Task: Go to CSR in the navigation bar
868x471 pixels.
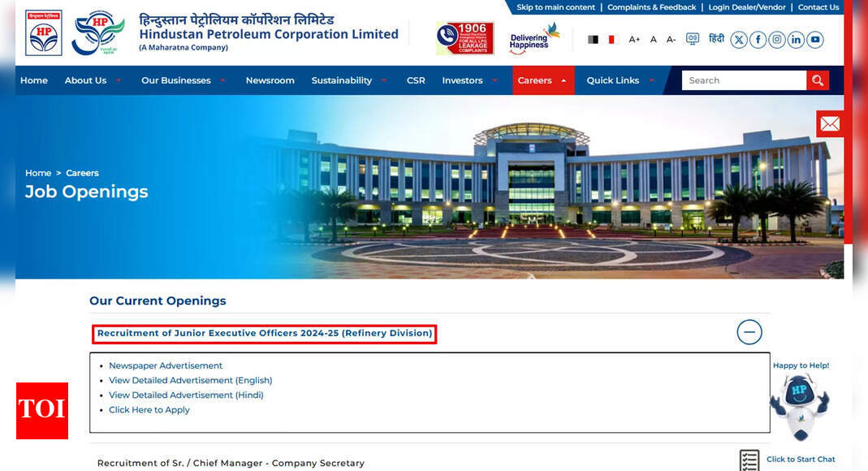Action: point(416,80)
